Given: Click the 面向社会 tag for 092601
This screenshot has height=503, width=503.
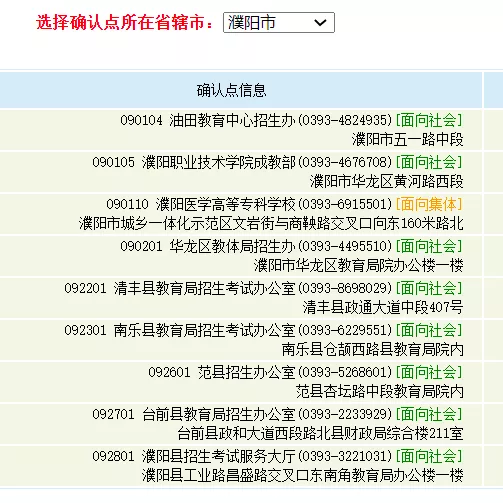Looking at the screenshot, I should (x=429, y=372).
